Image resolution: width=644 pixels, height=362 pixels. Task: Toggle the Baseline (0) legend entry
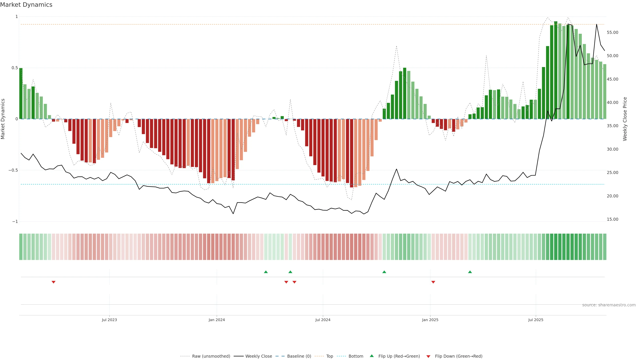(299, 356)
